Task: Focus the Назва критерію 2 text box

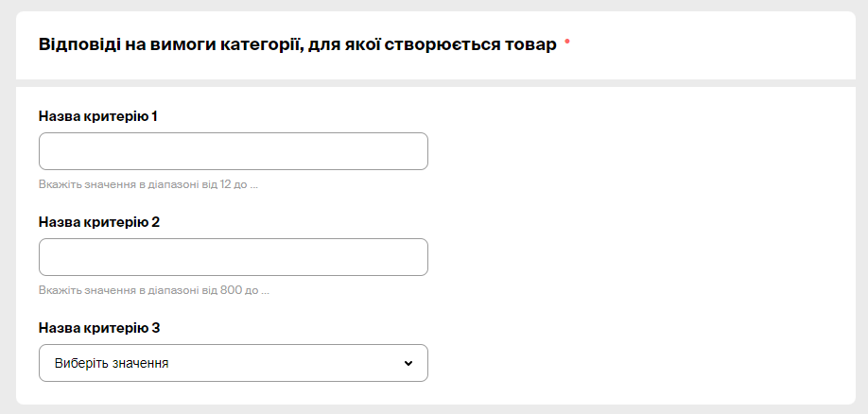Action: tap(233, 257)
